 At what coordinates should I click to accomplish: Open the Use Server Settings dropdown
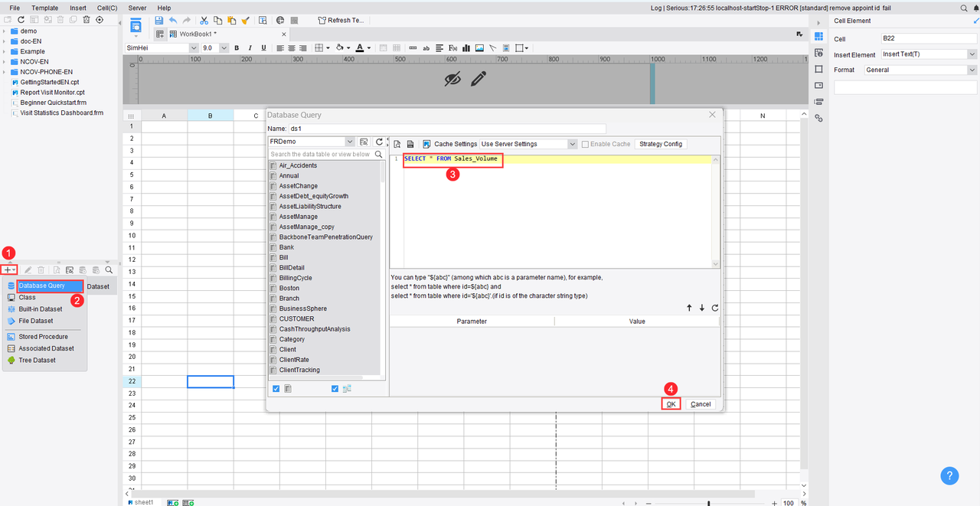[572, 144]
